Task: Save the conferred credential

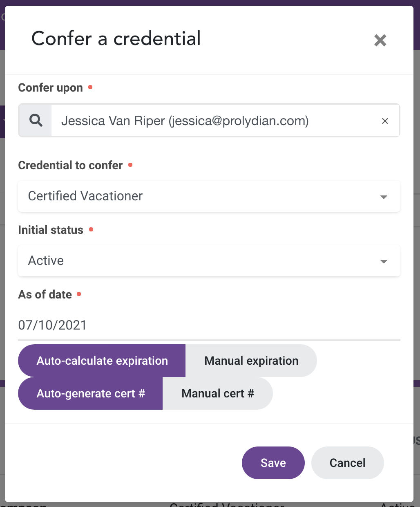Action: (x=273, y=462)
